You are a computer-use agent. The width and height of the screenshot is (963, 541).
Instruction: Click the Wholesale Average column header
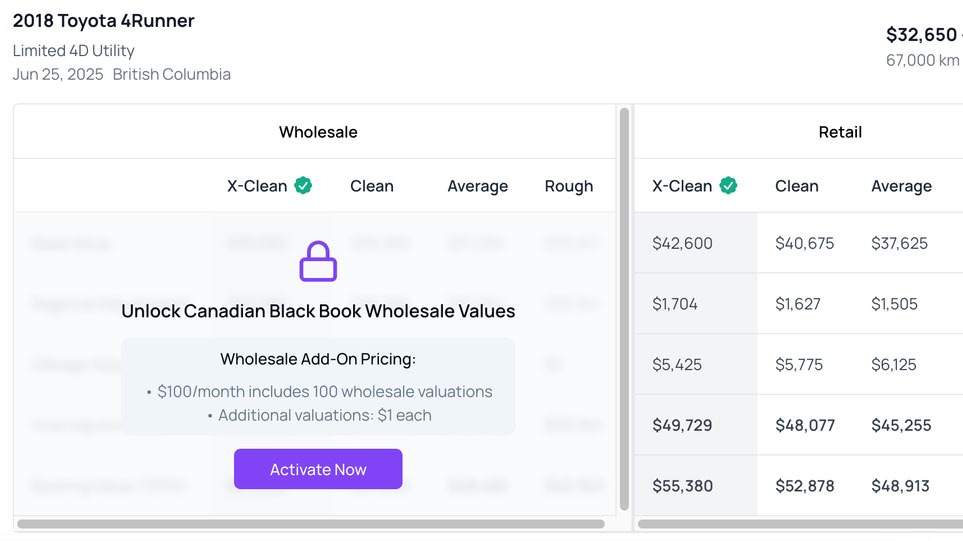coord(477,186)
